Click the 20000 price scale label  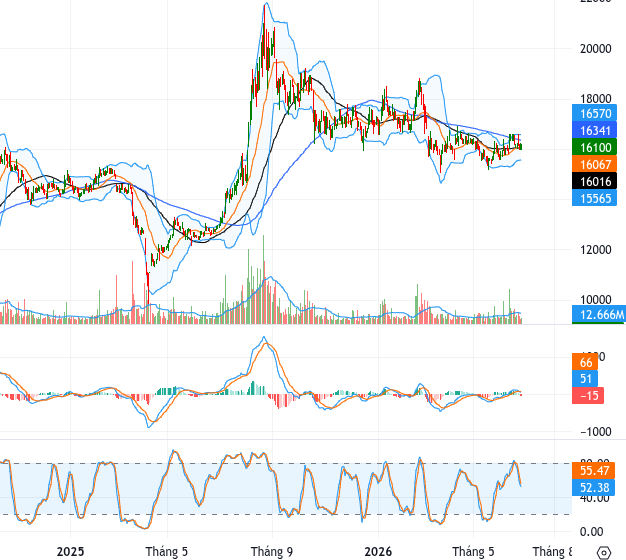click(x=595, y=49)
